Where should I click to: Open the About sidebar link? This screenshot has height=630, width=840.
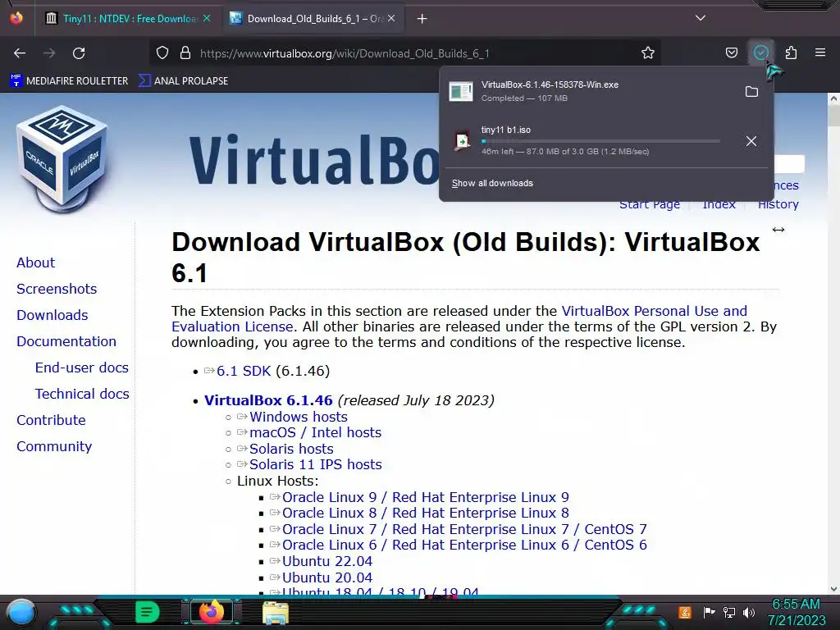coord(35,262)
